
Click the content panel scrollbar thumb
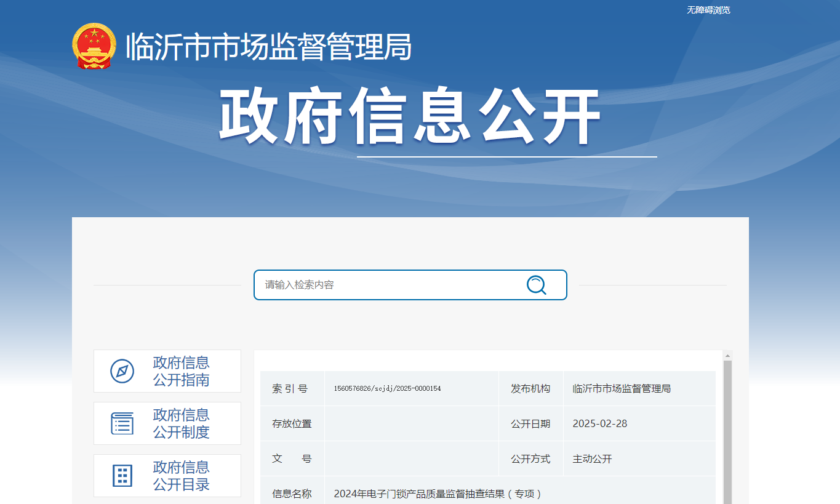tap(727, 431)
